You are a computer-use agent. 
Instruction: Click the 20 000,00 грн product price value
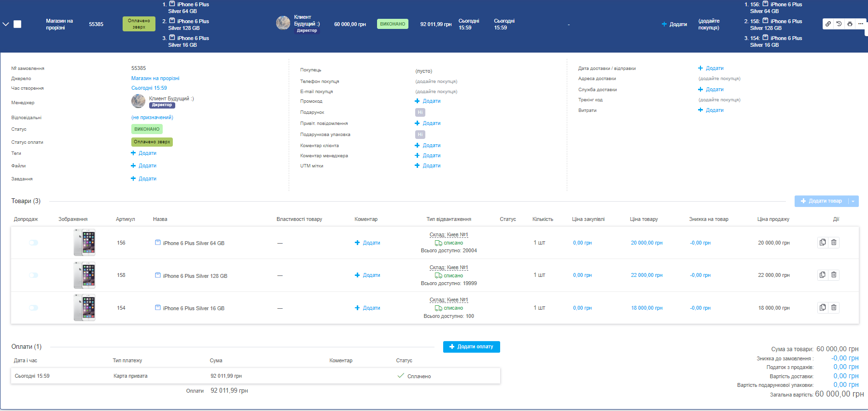coord(646,243)
